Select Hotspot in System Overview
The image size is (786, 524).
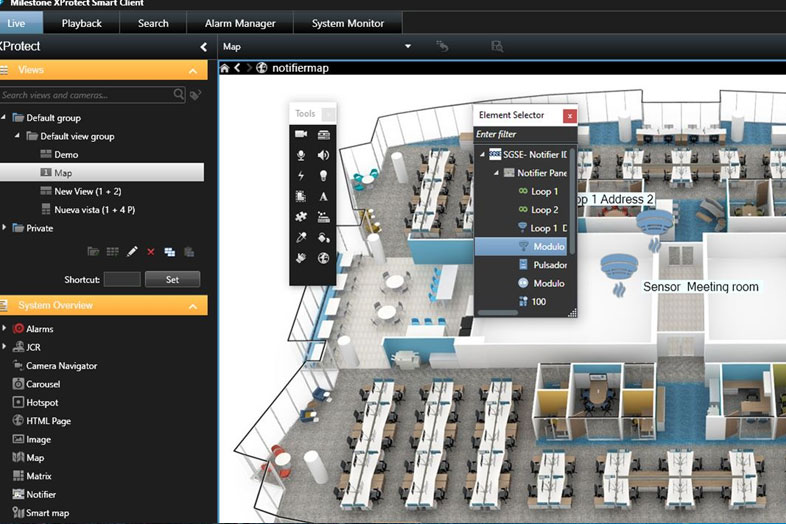pyautogui.click(x=42, y=402)
